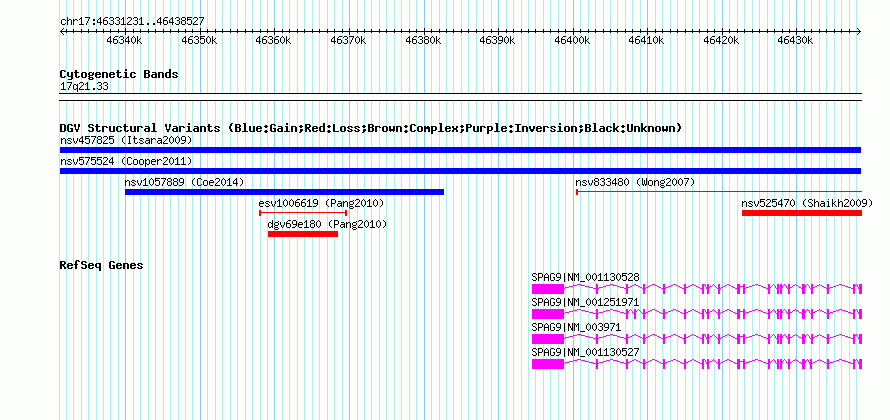The width and height of the screenshot is (890, 420).
Task: Select the magenta first exon of NM_001130527
Action: 548,364
